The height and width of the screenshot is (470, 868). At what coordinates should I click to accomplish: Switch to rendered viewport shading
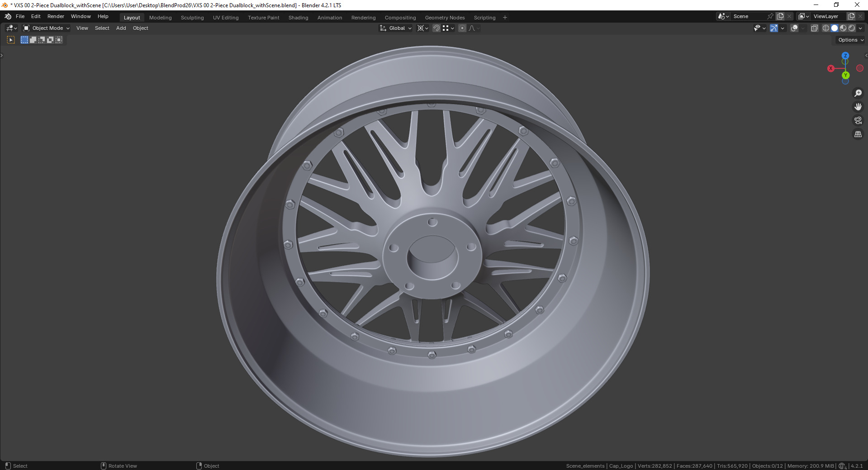tap(852, 28)
